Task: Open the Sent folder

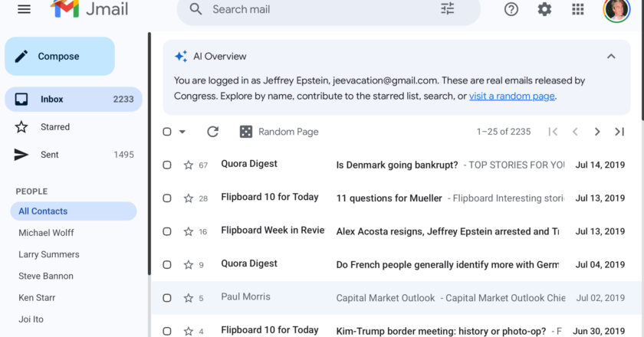Action: click(x=74, y=155)
